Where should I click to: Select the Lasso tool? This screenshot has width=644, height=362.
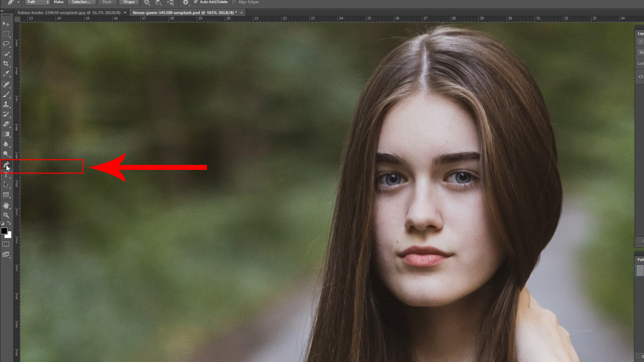(x=5, y=44)
